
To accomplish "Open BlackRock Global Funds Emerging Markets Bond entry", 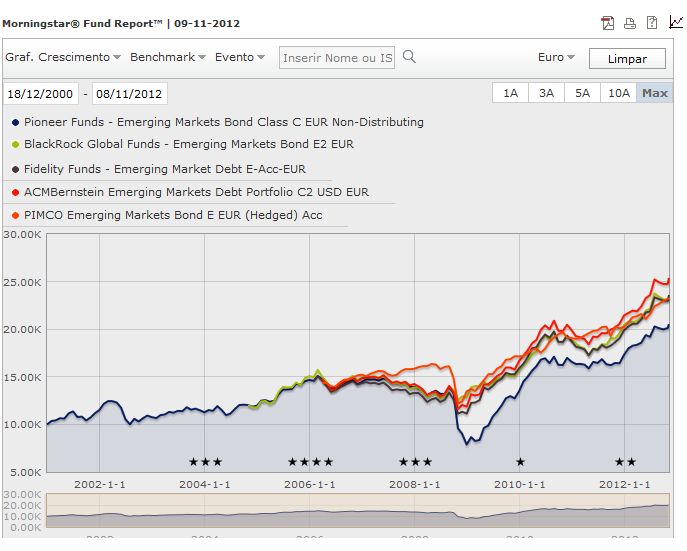I will (189, 144).
